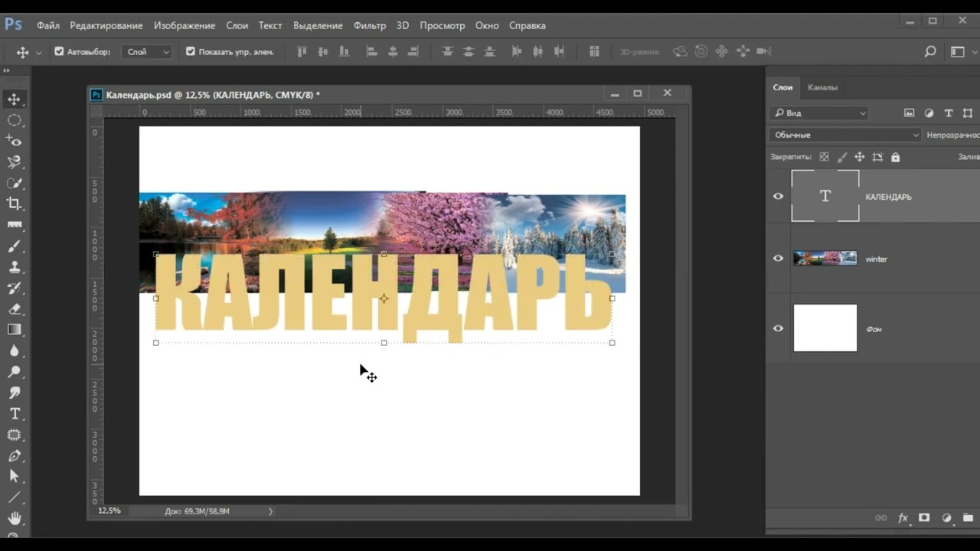Select the Eraser tool
The width and height of the screenshot is (980, 551).
15,308
